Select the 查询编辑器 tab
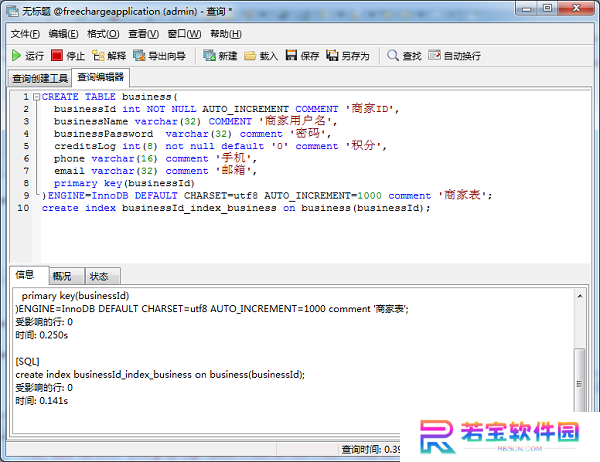Image resolution: width=600 pixels, height=462 pixels. pyautogui.click(x=101, y=77)
